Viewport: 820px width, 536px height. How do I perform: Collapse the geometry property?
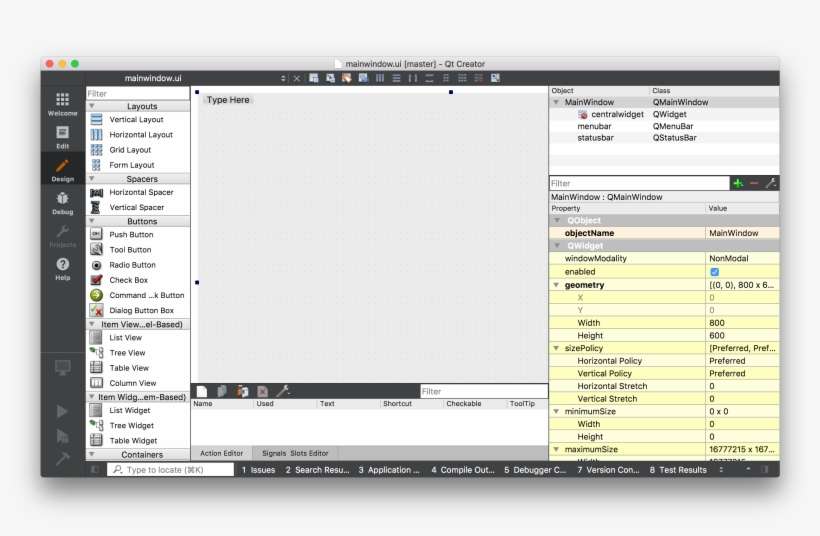click(x=556, y=285)
